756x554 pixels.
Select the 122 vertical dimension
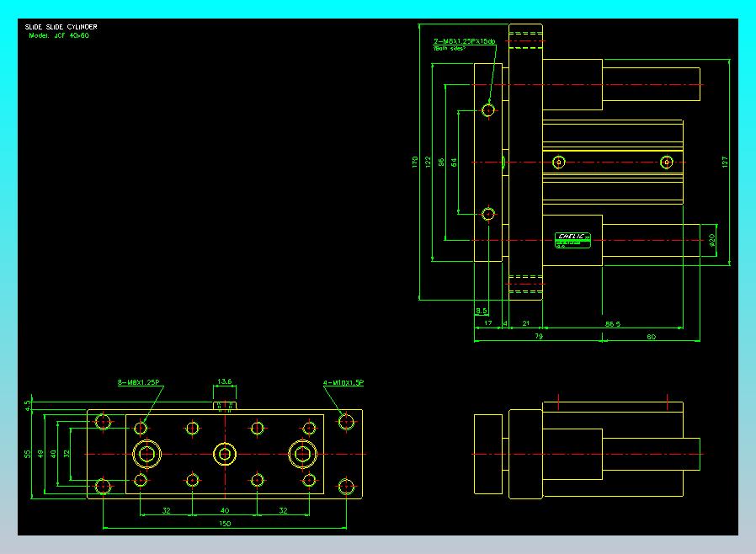tap(428, 162)
